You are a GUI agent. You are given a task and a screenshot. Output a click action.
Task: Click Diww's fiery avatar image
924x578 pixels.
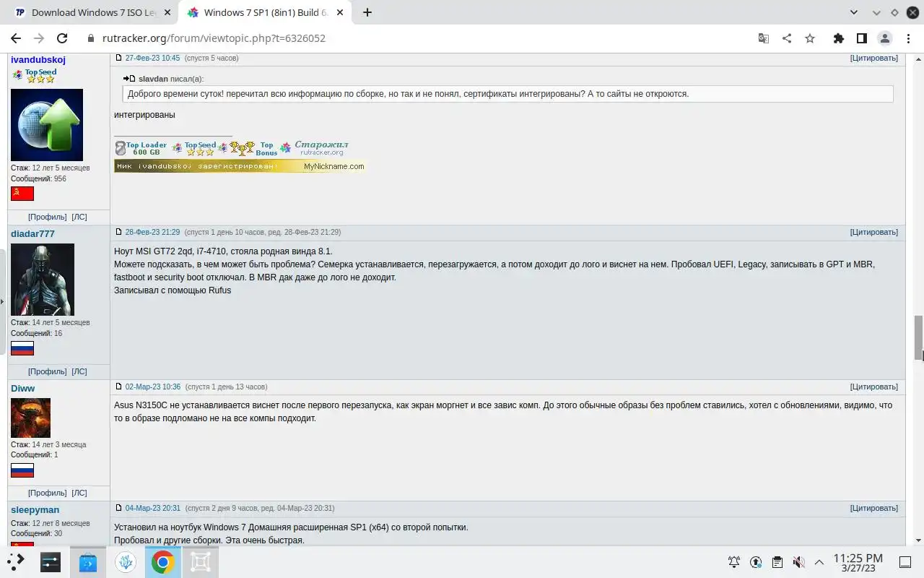pyautogui.click(x=30, y=418)
